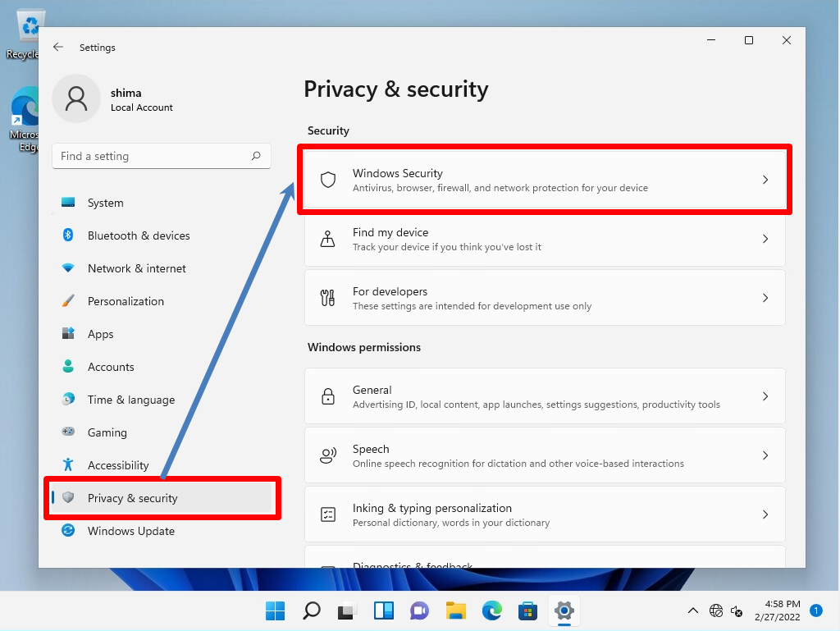
Task: Click the Accounts person icon
Action: click(x=68, y=367)
